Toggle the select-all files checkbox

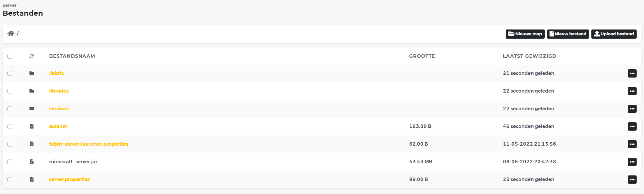click(x=10, y=56)
